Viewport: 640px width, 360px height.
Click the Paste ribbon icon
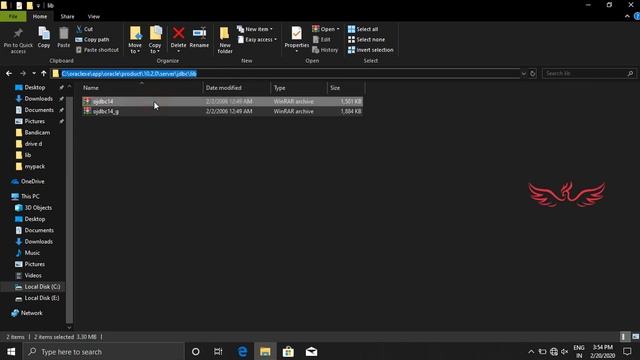click(x=63, y=38)
